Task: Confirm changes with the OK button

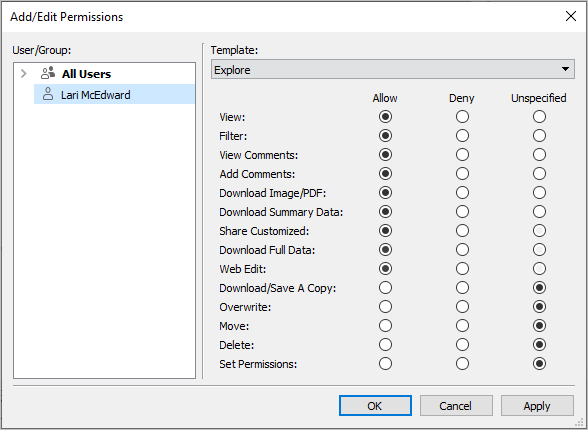Action: (375, 406)
